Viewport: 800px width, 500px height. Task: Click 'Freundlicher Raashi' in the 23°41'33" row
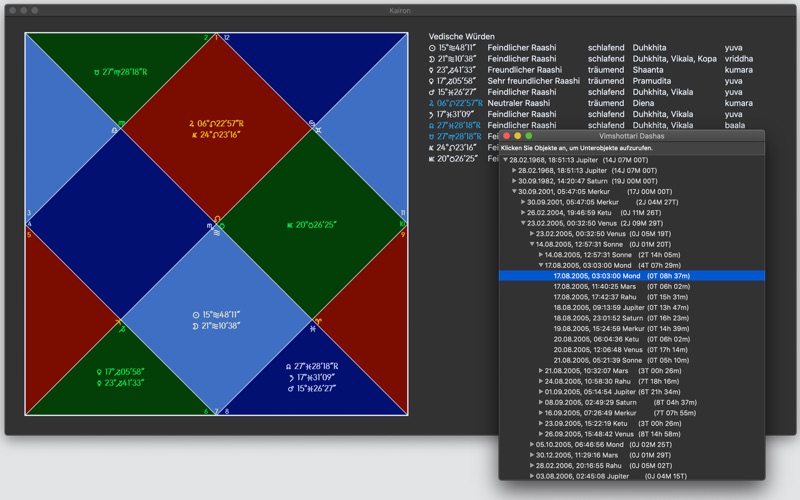[524, 70]
